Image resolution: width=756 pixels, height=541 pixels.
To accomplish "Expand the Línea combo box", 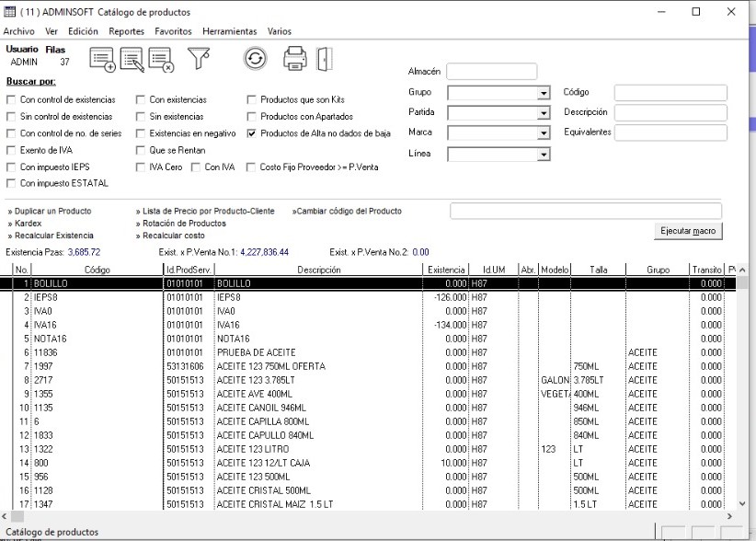I will (x=544, y=155).
